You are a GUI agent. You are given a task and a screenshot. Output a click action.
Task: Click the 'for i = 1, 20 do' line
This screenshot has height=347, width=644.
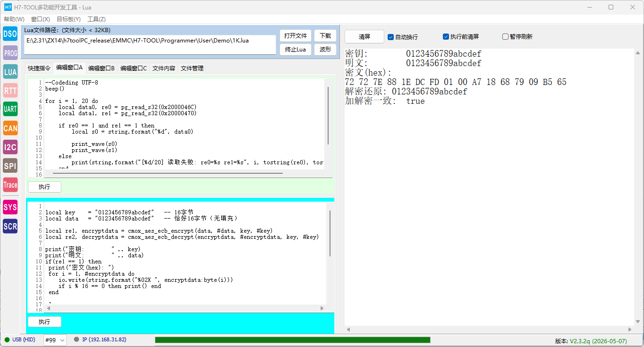pos(72,101)
